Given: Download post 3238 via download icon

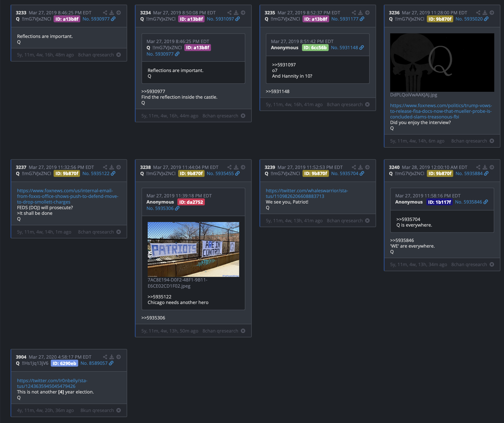Looking at the screenshot, I should pyautogui.click(x=236, y=167).
